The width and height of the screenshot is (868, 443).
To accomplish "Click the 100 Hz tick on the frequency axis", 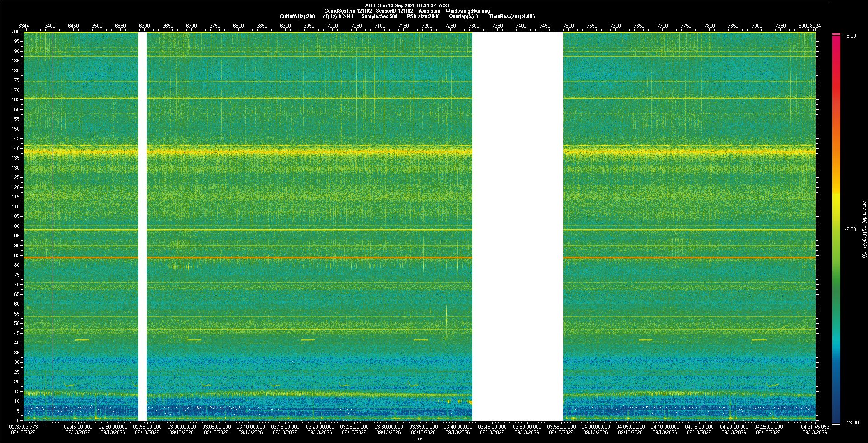I will [16, 226].
